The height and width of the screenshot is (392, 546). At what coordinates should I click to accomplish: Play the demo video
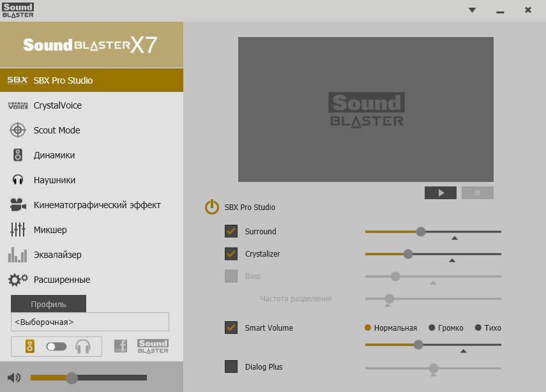coord(441,193)
